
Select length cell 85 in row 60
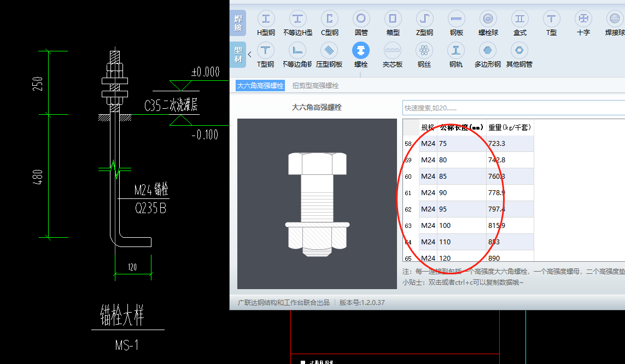click(x=462, y=177)
